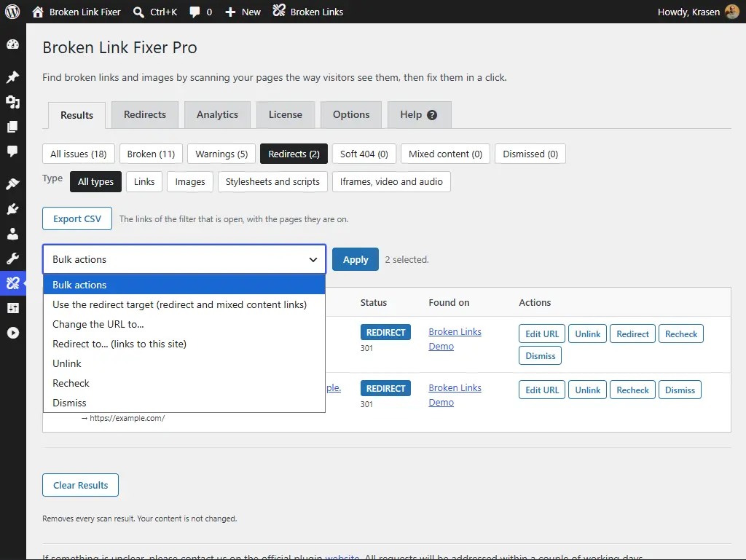Click Recheck button in first row
746x560 pixels.
(681, 334)
